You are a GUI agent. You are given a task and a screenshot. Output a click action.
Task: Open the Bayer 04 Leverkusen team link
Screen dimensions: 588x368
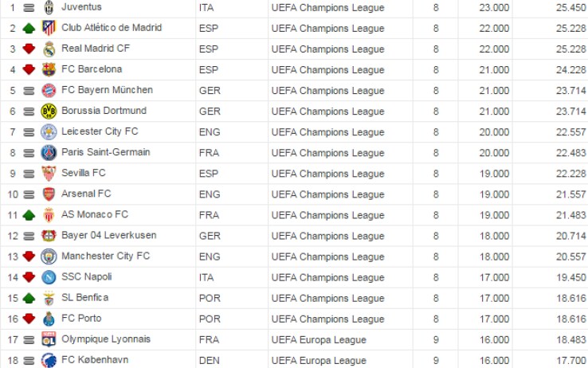[108, 235]
